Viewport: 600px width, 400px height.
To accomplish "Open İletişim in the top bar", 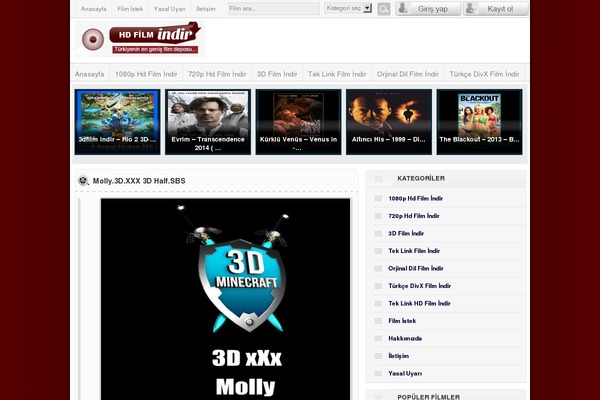I will (x=206, y=9).
